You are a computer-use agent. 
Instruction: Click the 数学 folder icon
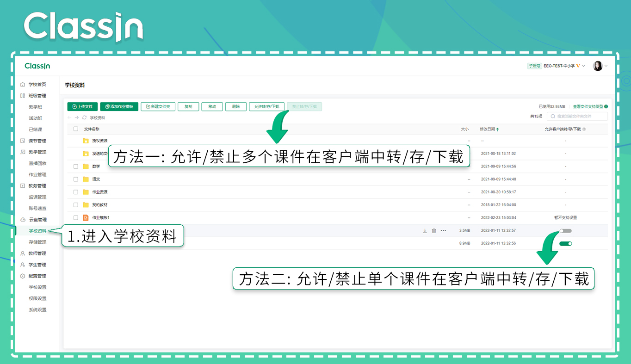pyautogui.click(x=86, y=167)
